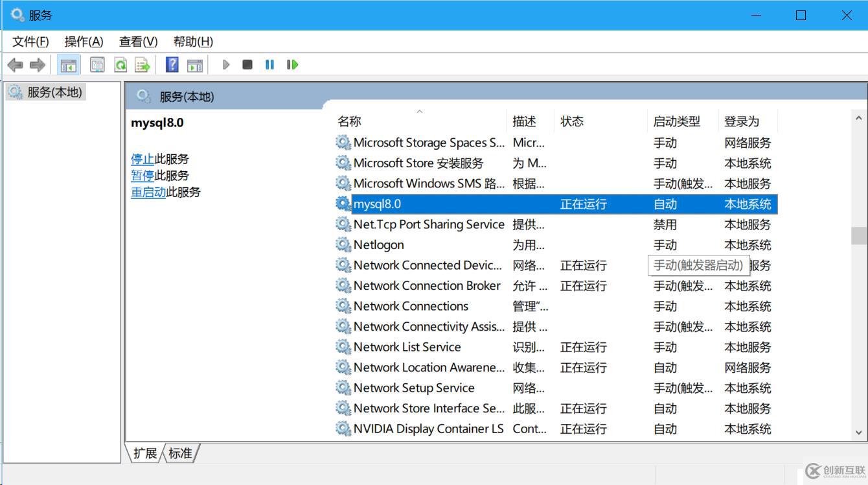Screen dimensions: 868x485
Task: Click the gear icon beside Microsoft Store 安装服务
Action: 343,163
